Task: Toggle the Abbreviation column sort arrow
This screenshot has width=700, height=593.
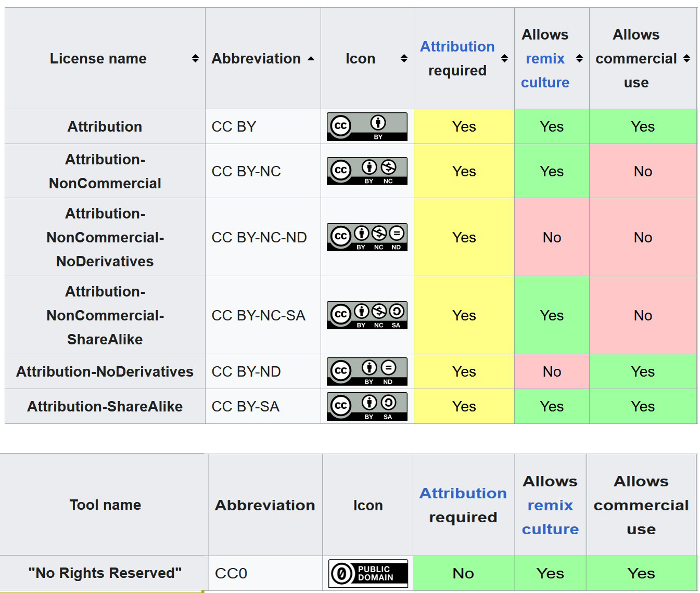Action: [311, 58]
